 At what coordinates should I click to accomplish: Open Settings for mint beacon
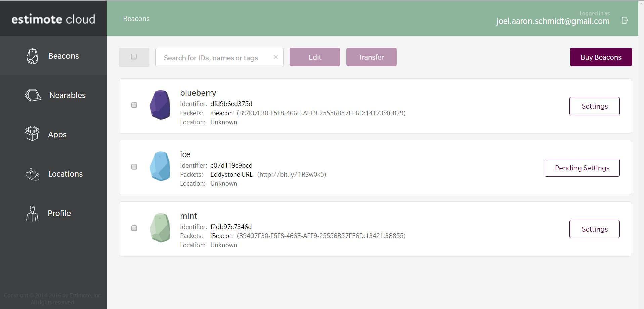click(x=595, y=229)
